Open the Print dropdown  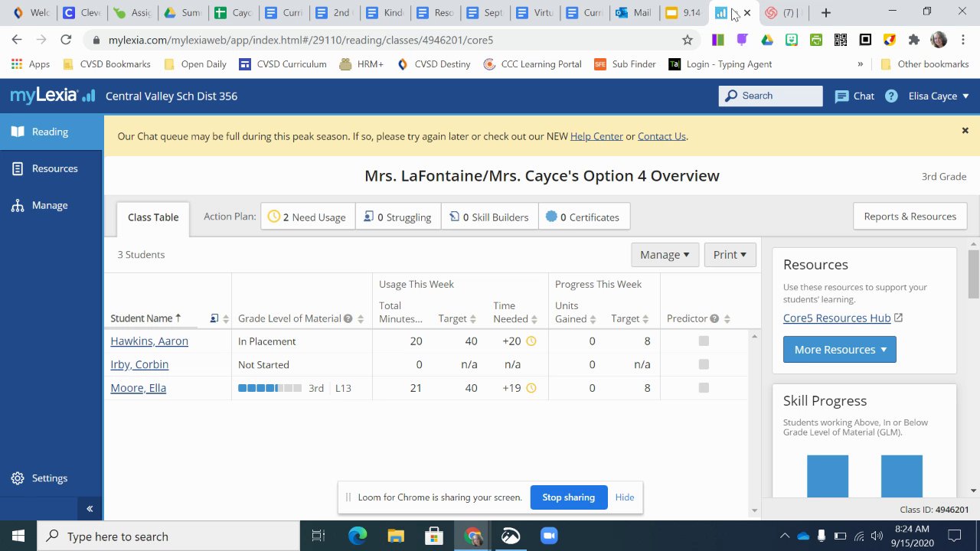[730, 255]
